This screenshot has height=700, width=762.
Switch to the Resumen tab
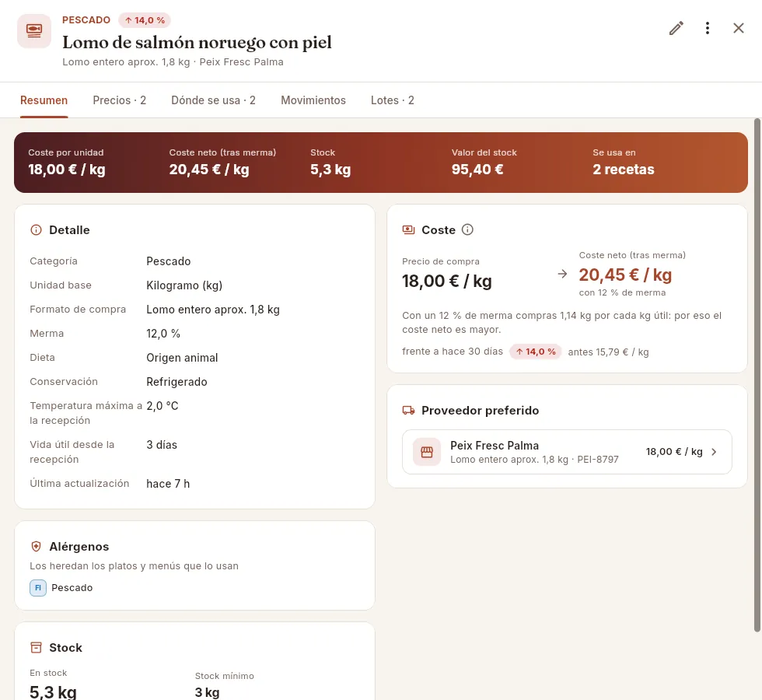[44, 100]
